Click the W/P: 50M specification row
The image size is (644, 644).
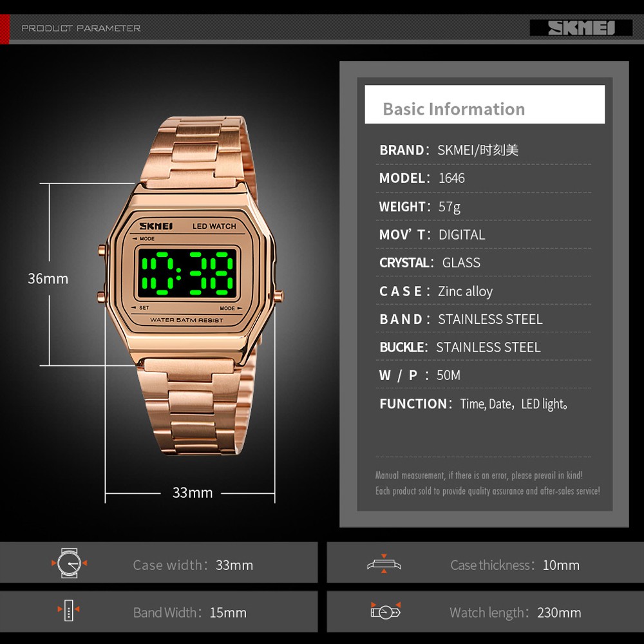pyautogui.click(x=420, y=375)
